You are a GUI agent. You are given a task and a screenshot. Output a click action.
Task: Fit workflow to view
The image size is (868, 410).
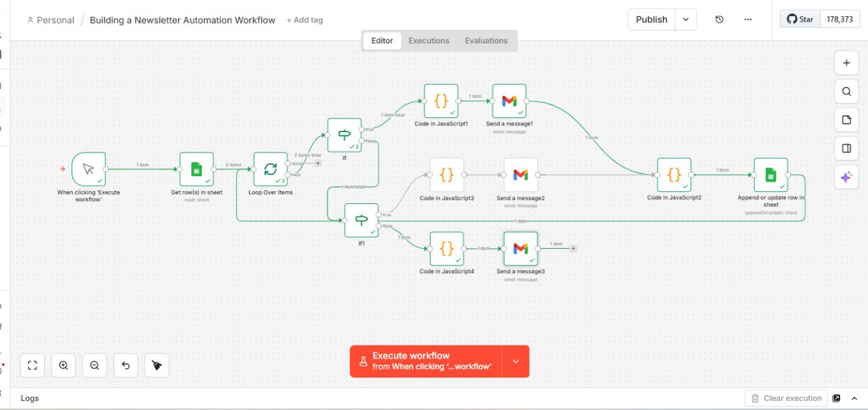click(32, 365)
